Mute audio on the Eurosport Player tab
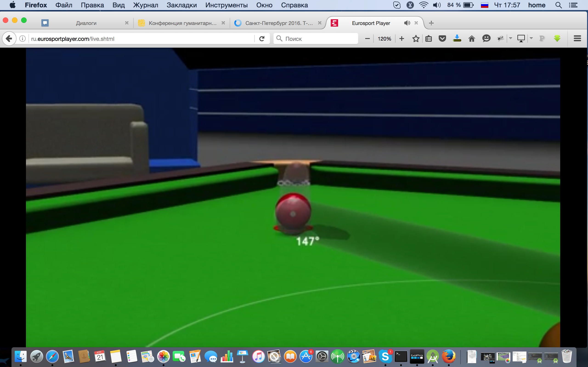The width and height of the screenshot is (588, 367). (x=407, y=23)
